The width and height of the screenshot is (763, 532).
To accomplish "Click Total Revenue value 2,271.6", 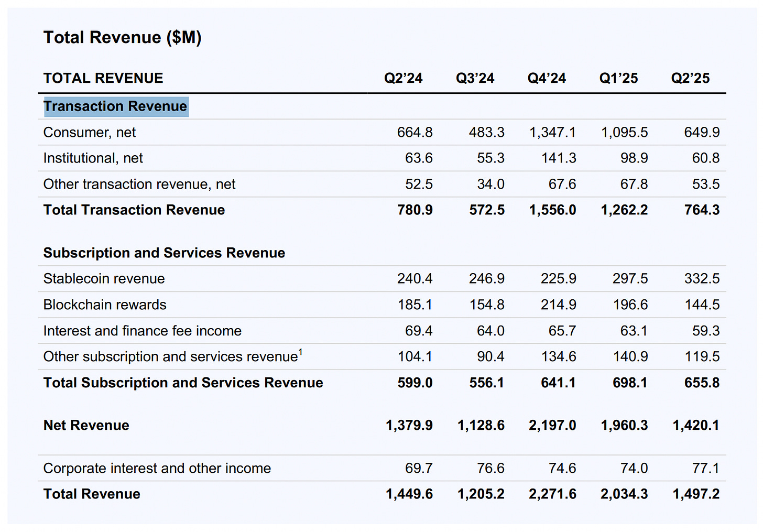I will pos(553,494).
